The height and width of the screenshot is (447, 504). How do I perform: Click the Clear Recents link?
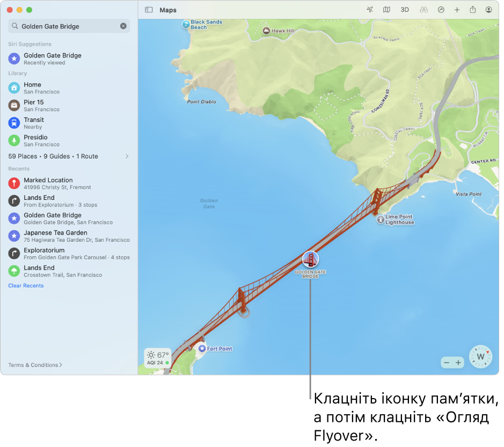[x=26, y=285]
